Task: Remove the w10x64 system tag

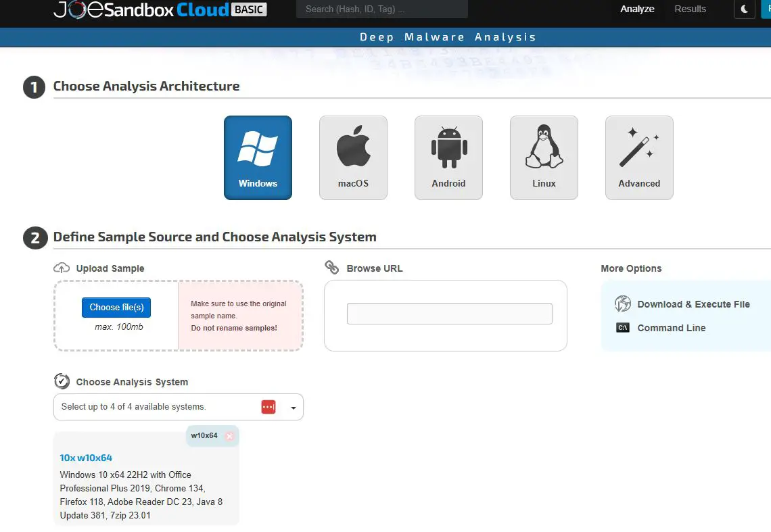Action: 230,436
